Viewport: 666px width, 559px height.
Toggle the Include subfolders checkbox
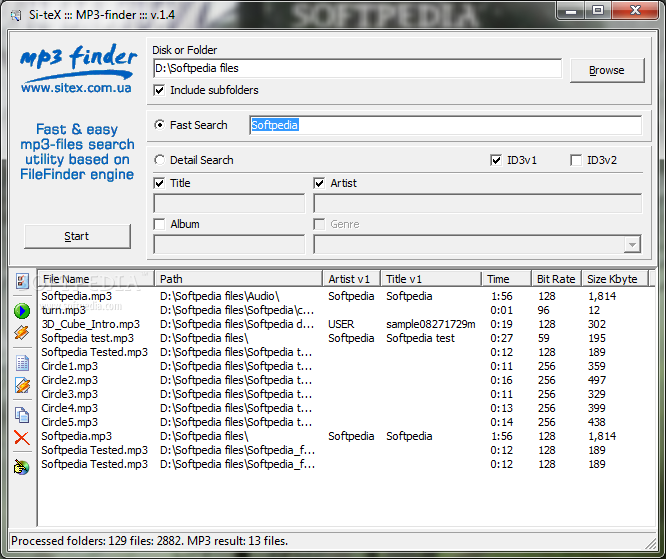pos(159,90)
